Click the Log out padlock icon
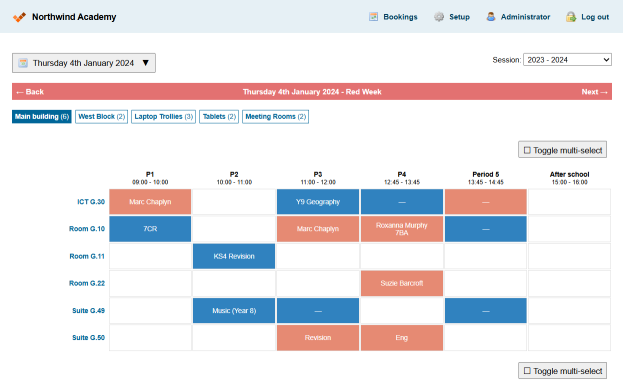The image size is (623, 389). pyautogui.click(x=571, y=17)
